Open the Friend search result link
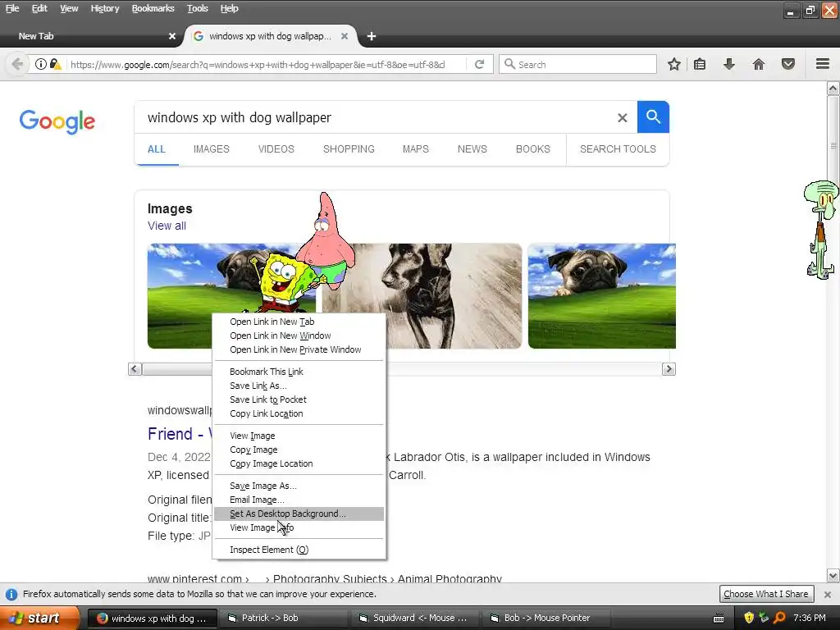The image size is (840, 630). [180, 434]
